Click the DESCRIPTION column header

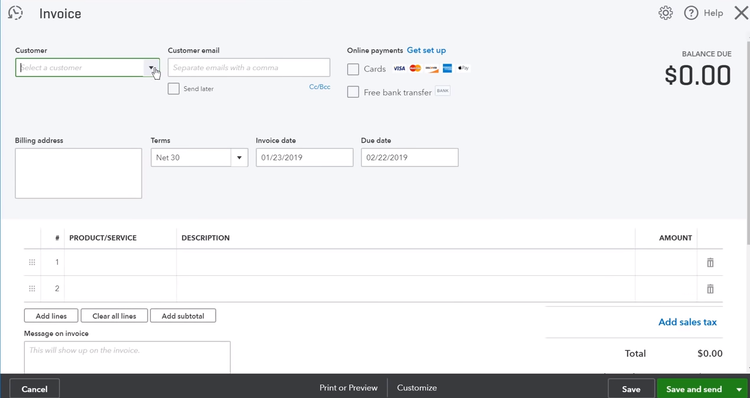click(206, 238)
